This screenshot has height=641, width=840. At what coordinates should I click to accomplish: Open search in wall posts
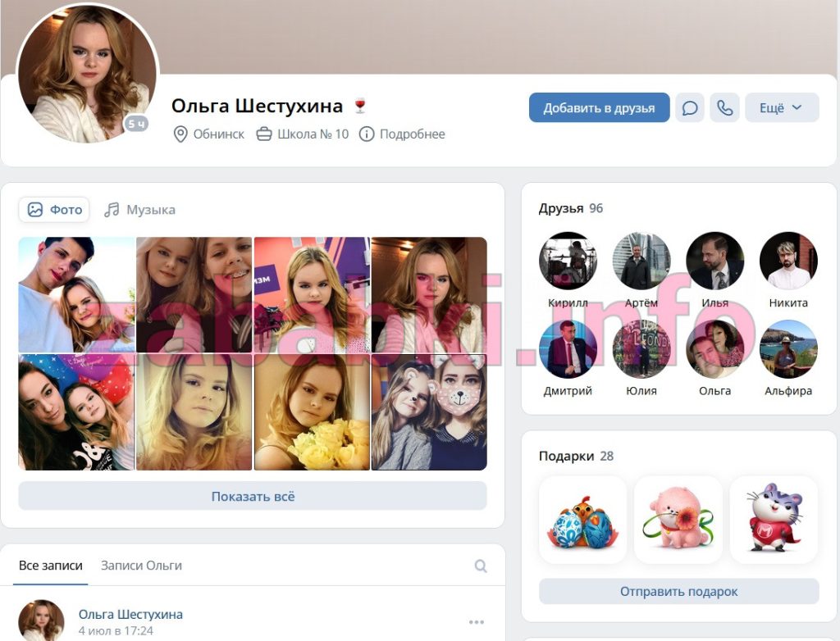coord(481,566)
